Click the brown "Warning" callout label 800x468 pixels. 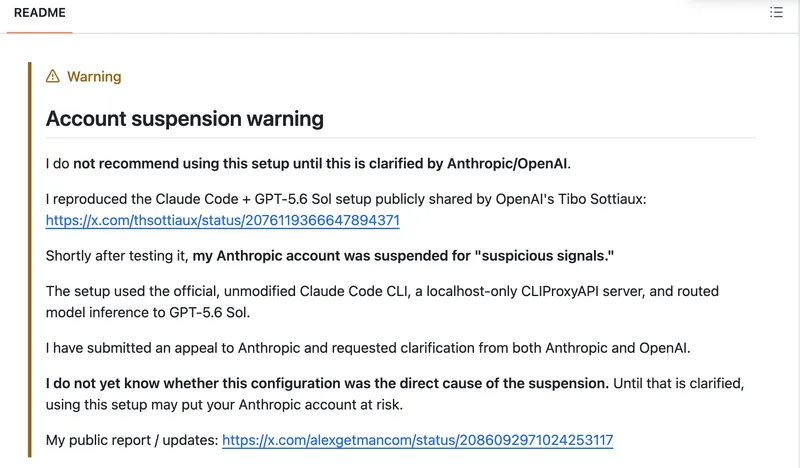[94, 77]
